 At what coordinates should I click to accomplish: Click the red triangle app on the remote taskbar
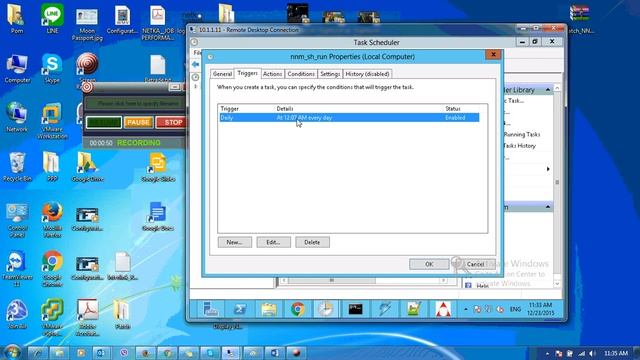click(443, 309)
